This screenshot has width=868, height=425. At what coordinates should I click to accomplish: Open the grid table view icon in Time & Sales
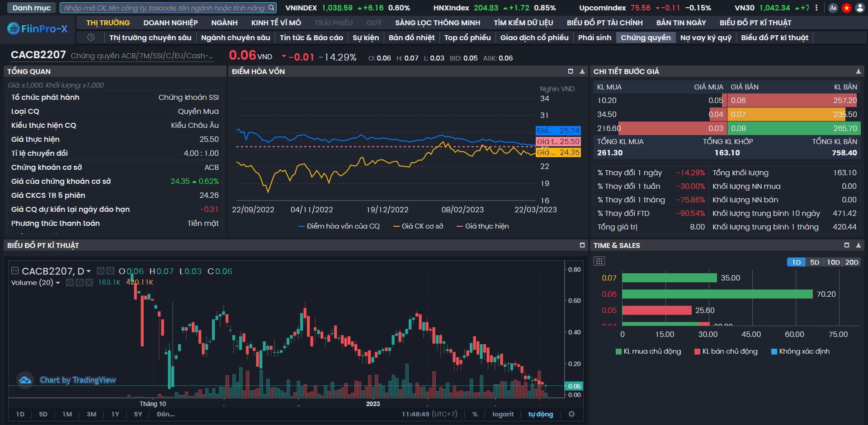(x=599, y=261)
